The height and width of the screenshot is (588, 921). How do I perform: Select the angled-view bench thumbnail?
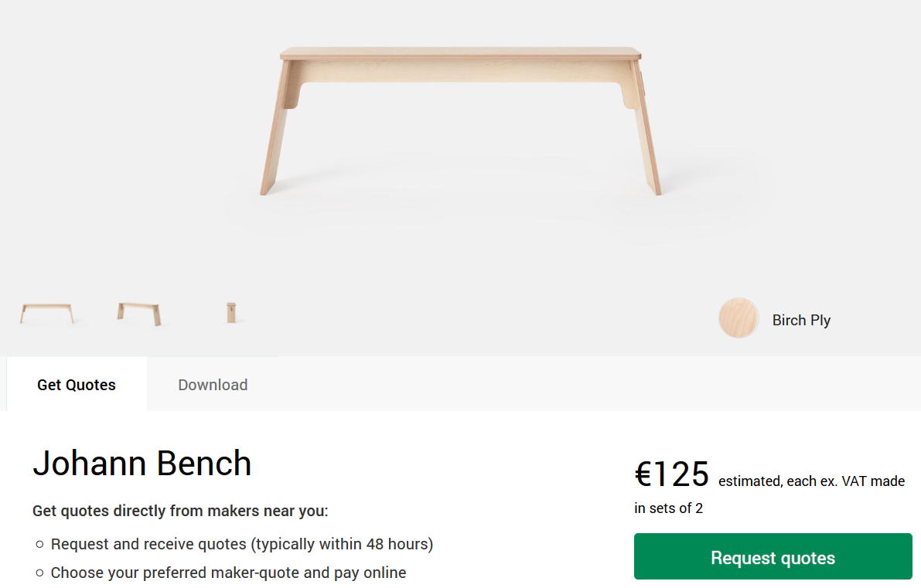139,313
